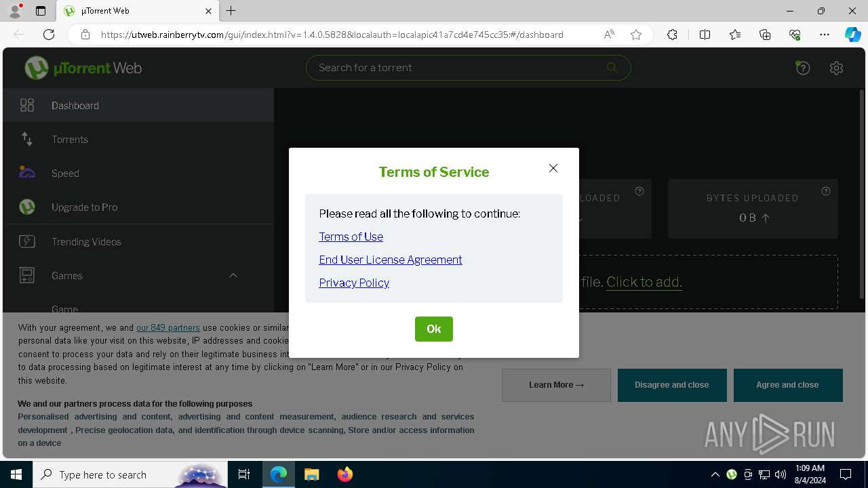Click the Downloaded card info icon

click(639, 191)
